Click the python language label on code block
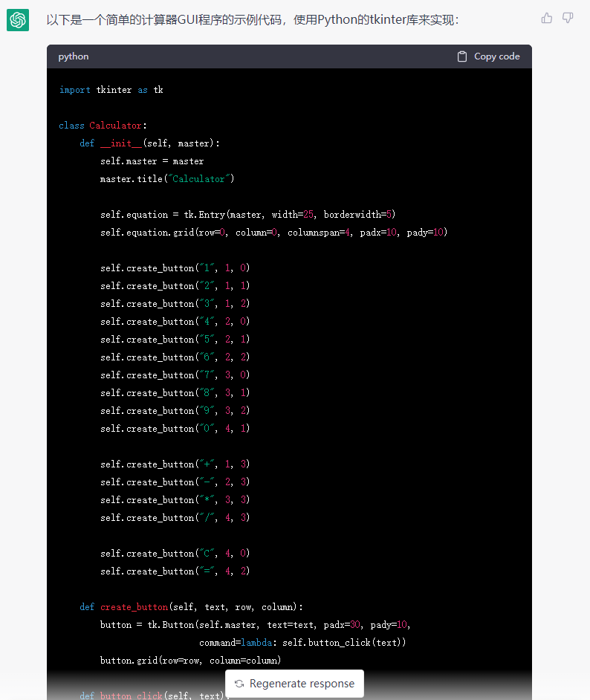Screen dimensions: 590x700 point(73,56)
